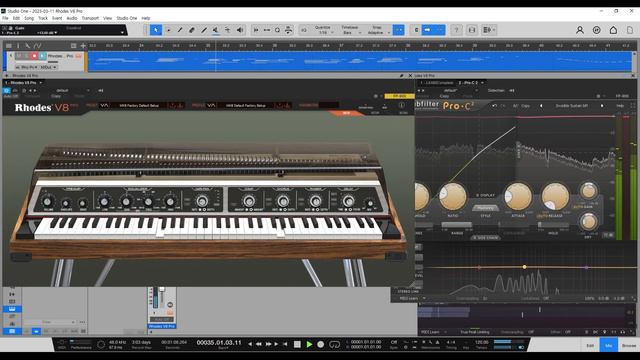Adjust the Pro-C 2 Attack knob
The image size is (640, 360).
[518, 196]
